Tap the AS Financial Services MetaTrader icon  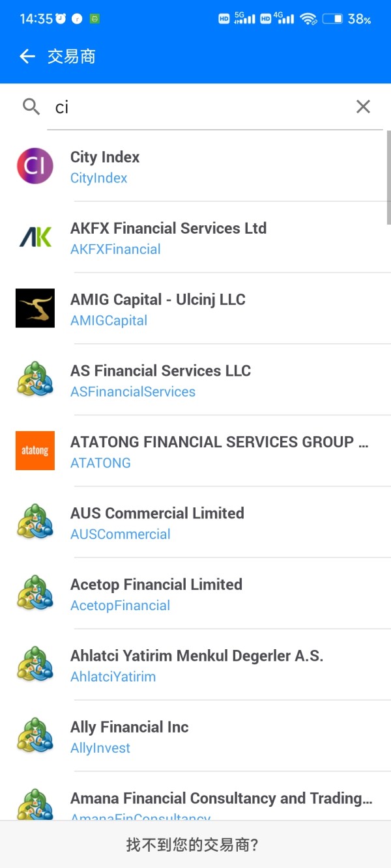click(x=35, y=380)
